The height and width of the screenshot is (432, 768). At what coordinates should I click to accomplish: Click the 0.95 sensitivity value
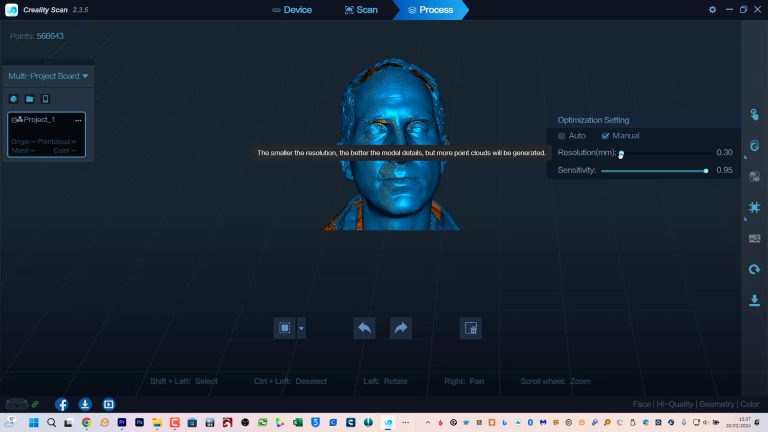pyautogui.click(x=724, y=170)
